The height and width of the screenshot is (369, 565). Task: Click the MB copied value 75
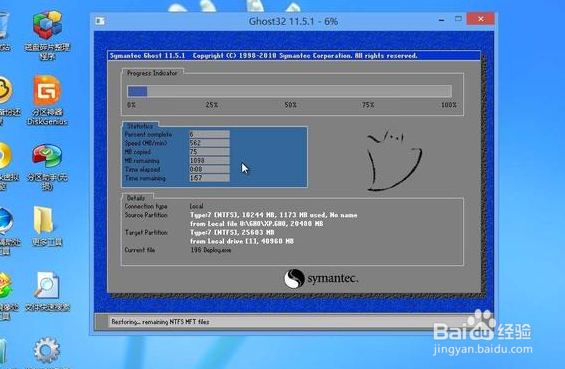tap(209, 152)
